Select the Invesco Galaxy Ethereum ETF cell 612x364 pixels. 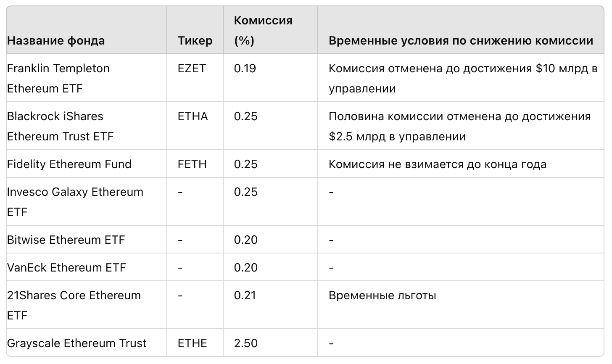coord(75,202)
